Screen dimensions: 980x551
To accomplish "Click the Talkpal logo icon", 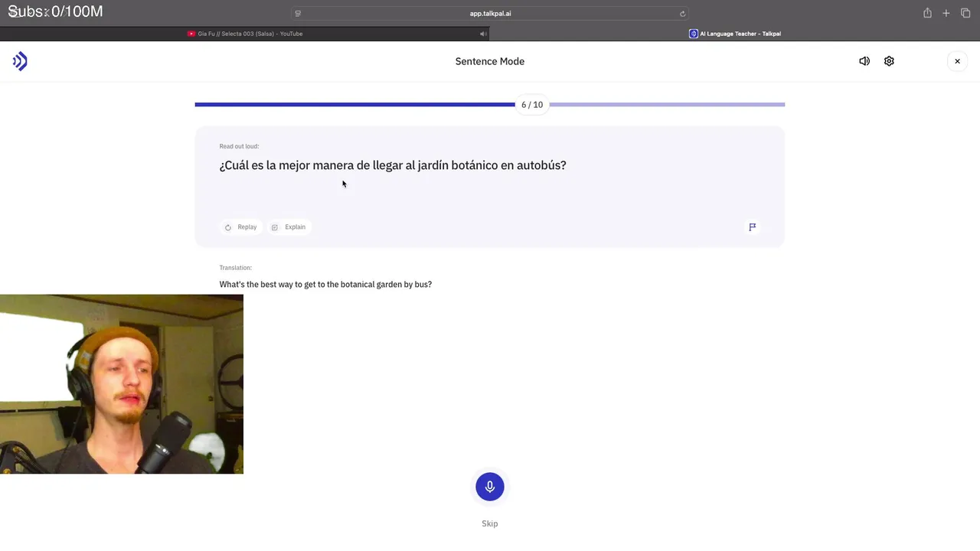I will click(20, 61).
